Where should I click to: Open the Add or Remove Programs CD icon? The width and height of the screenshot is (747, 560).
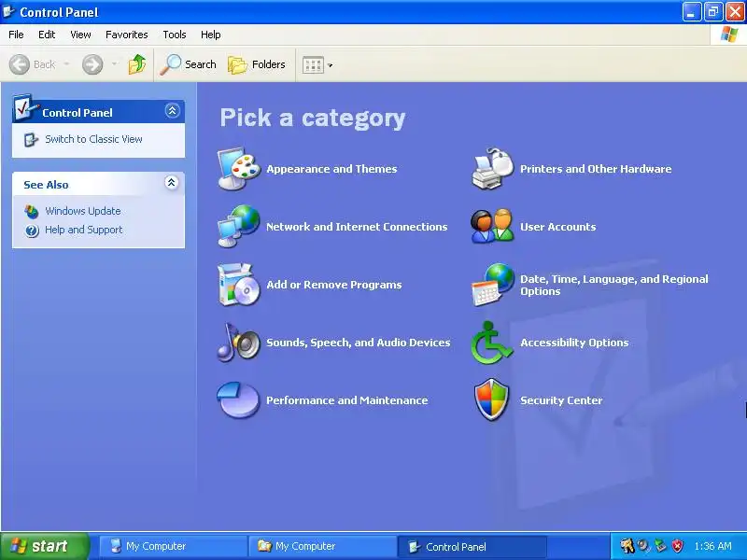pyautogui.click(x=239, y=285)
